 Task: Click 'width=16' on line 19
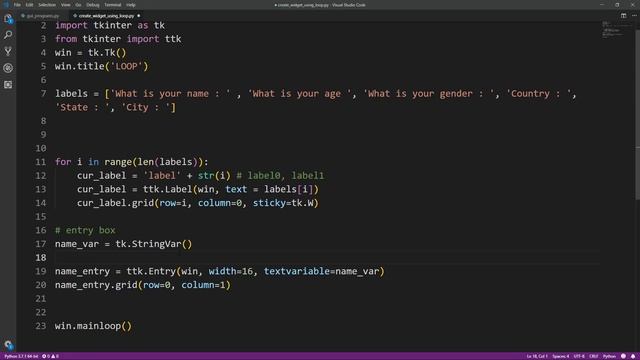pos(231,271)
